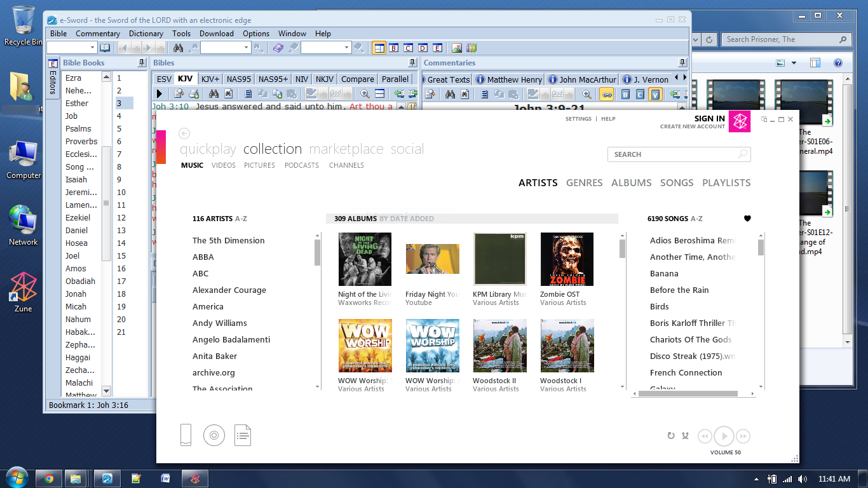Toggle the E panel button in e-Sword toolbar
The height and width of the screenshot is (488, 868).
coord(438,48)
